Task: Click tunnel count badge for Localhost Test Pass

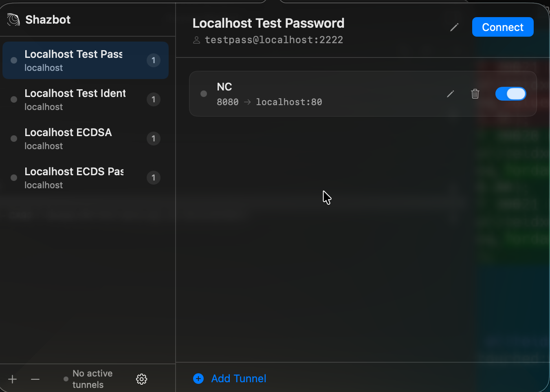Action: 154,60
